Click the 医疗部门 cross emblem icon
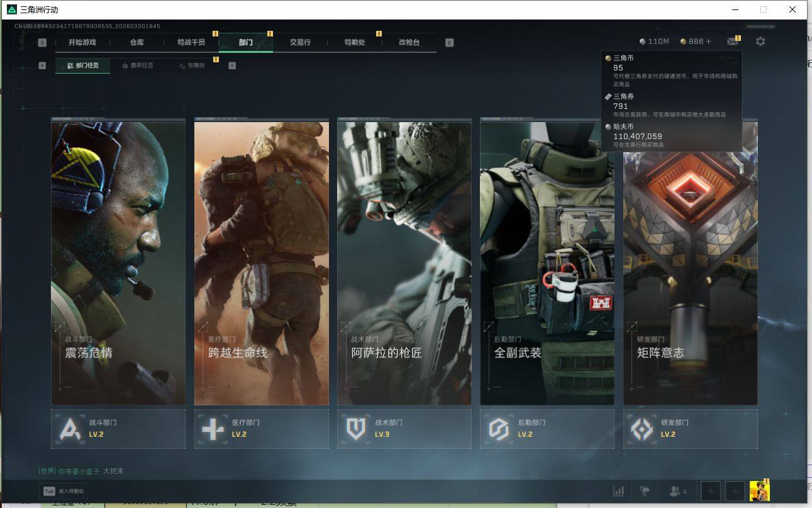The width and height of the screenshot is (812, 508). point(212,429)
